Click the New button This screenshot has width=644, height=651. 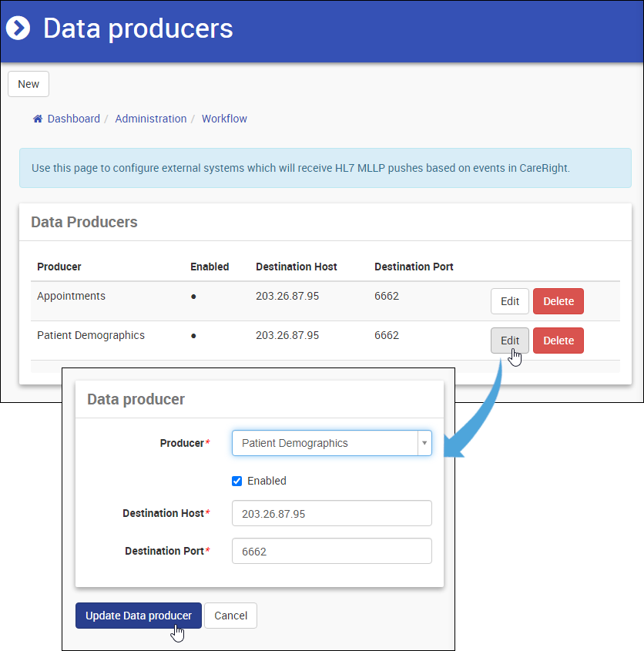pos(29,84)
